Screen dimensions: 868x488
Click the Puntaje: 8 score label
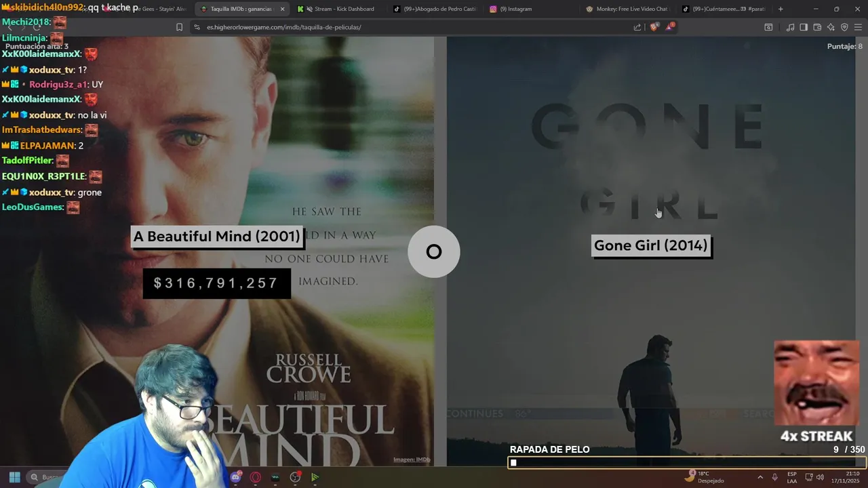click(x=844, y=46)
